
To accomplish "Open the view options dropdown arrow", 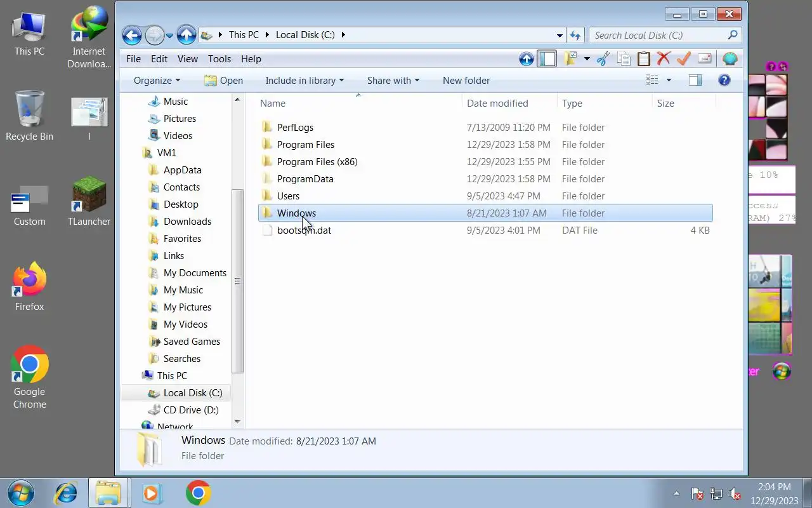I will tap(669, 80).
